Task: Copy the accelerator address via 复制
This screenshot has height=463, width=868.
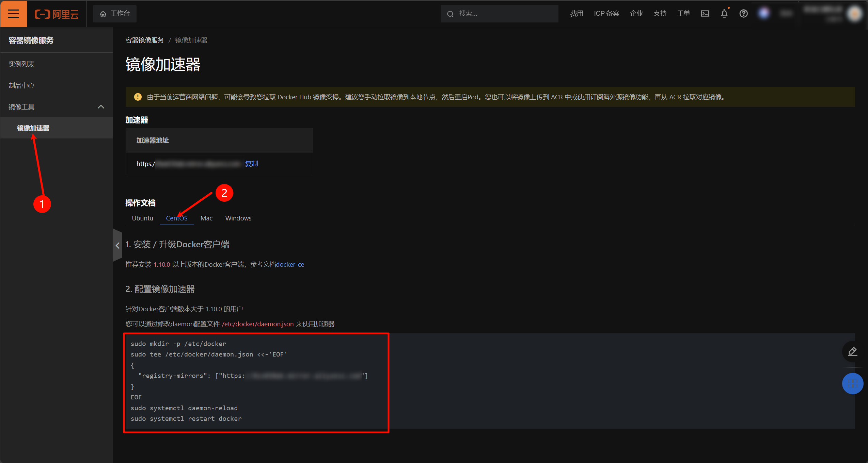Action: [251, 164]
